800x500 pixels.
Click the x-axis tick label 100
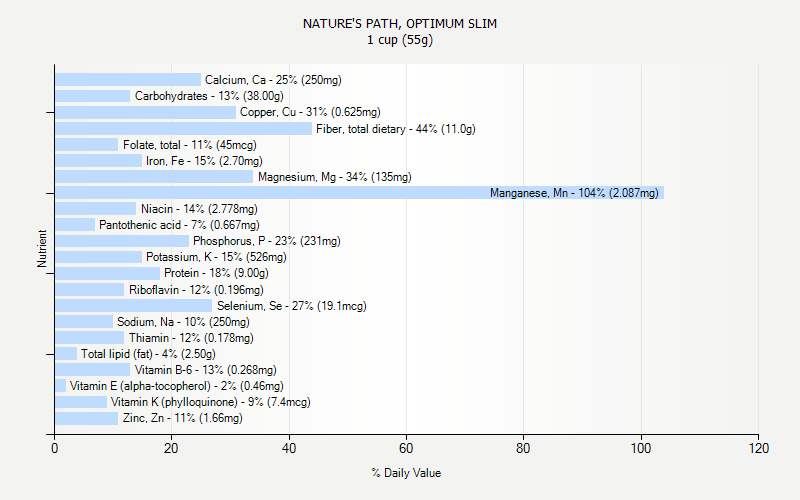tap(641, 448)
